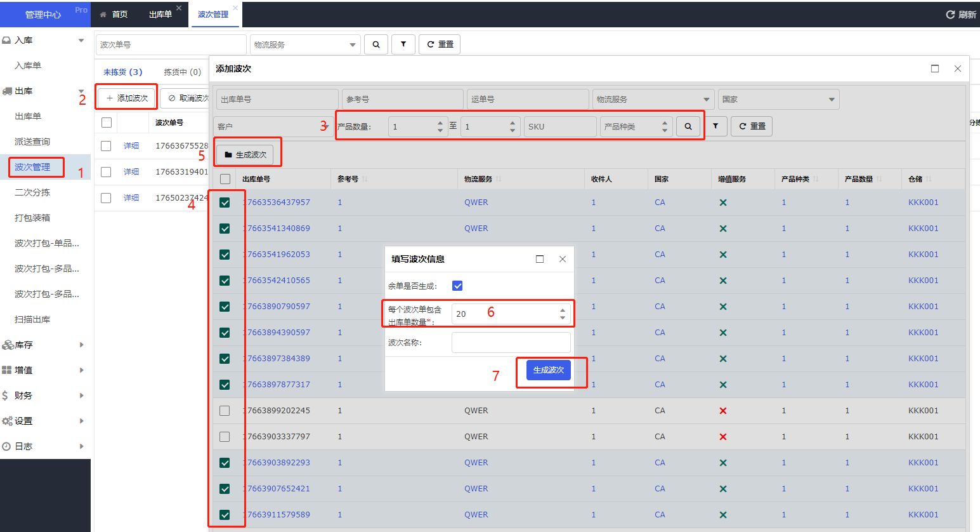Open 二次分拣 in the sidebar

32,192
